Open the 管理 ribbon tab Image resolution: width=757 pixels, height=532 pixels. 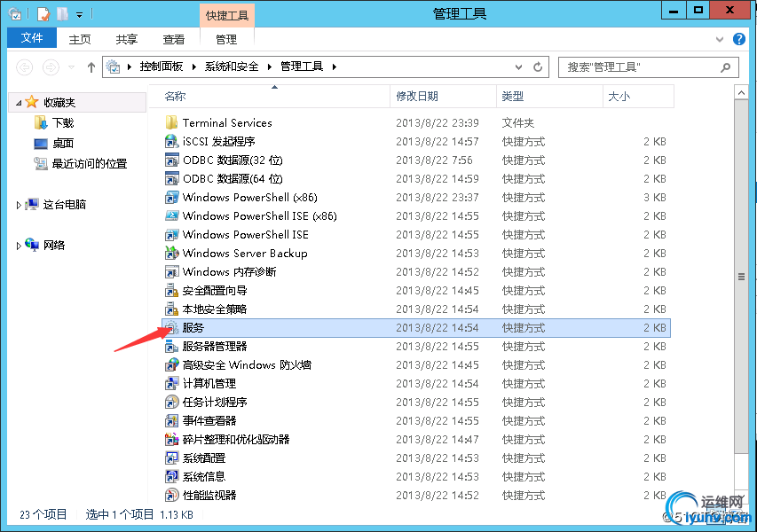[226, 39]
